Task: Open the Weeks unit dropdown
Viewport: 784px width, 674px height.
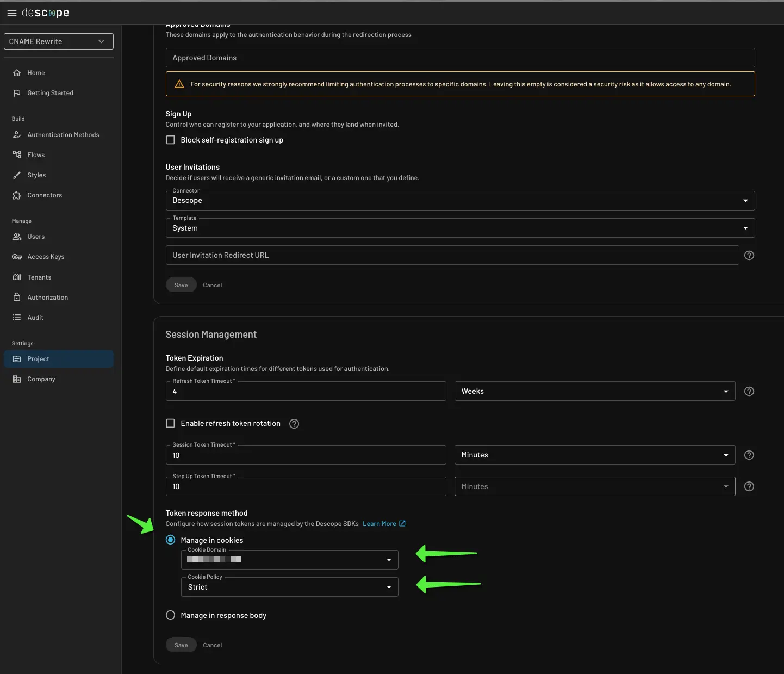Action: click(595, 391)
